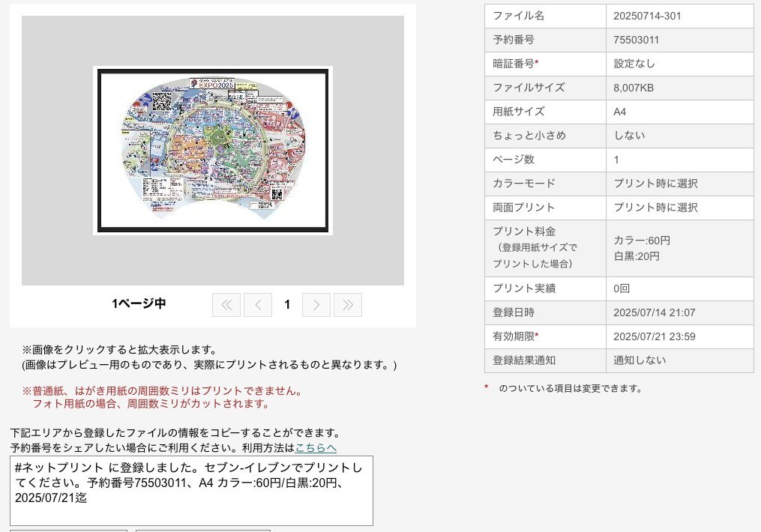This screenshot has height=532, width=761.
Task: Select the reservation number 75503011 in table
Action: pyautogui.click(x=636, y=40)
